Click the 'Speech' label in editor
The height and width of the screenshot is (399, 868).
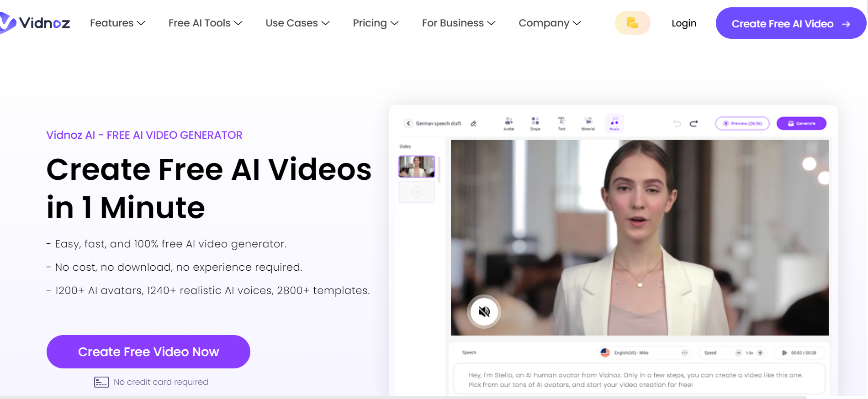coord(469,352)
